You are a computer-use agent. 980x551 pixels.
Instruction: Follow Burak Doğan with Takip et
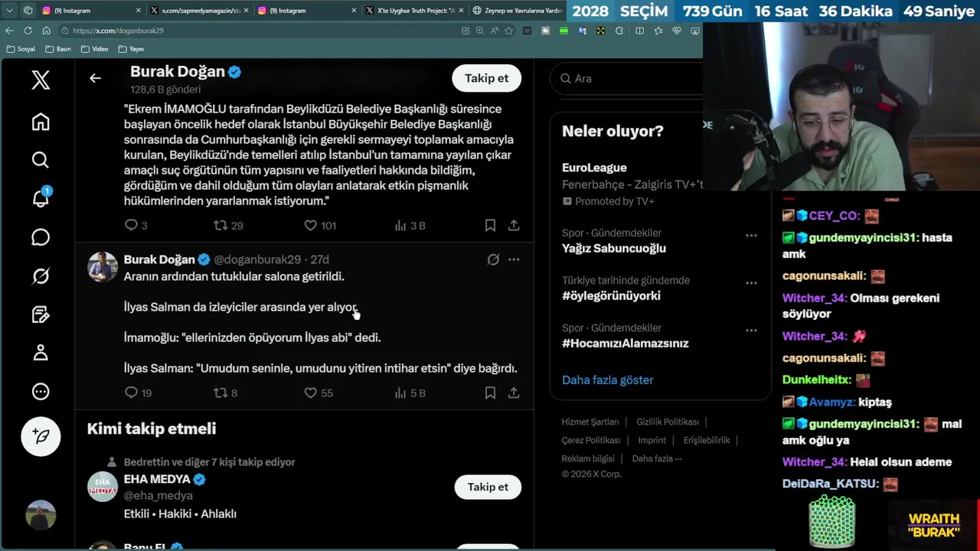(487, 78)
